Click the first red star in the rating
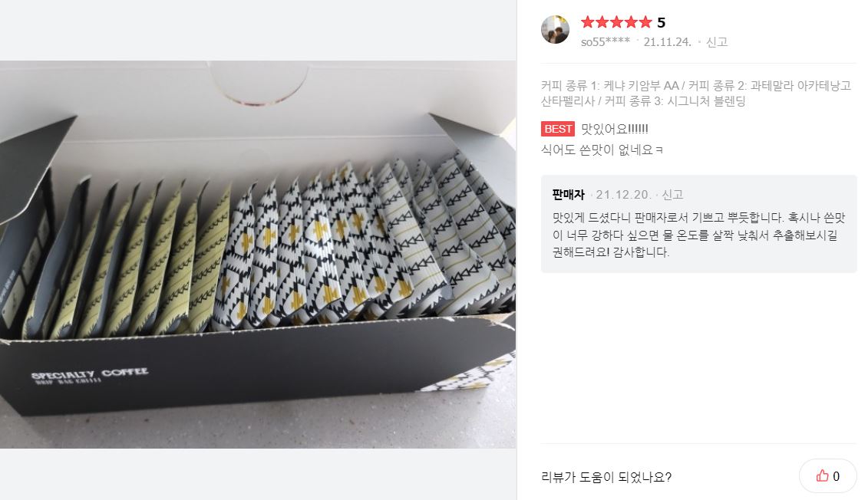 coord(588,22)
